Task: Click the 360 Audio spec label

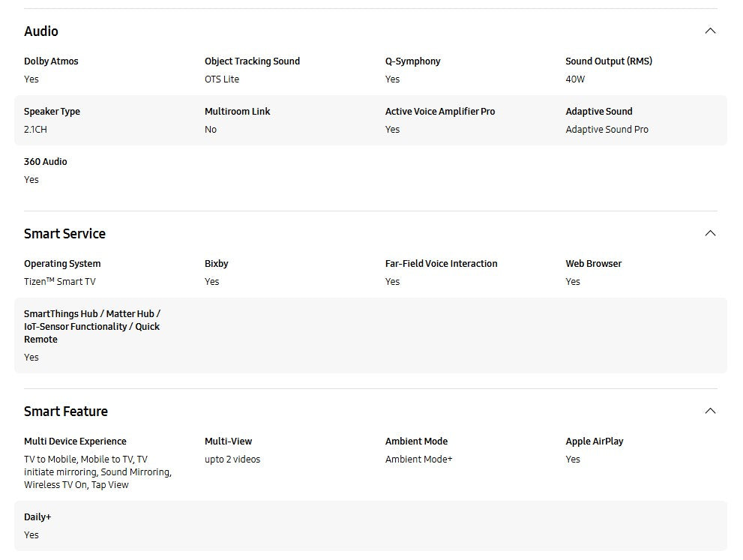Action: (46, 162)
